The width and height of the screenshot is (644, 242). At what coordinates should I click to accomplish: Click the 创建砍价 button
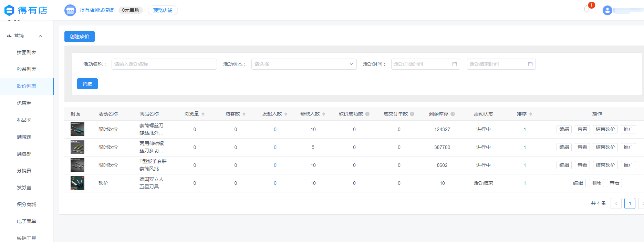(80, 37)
